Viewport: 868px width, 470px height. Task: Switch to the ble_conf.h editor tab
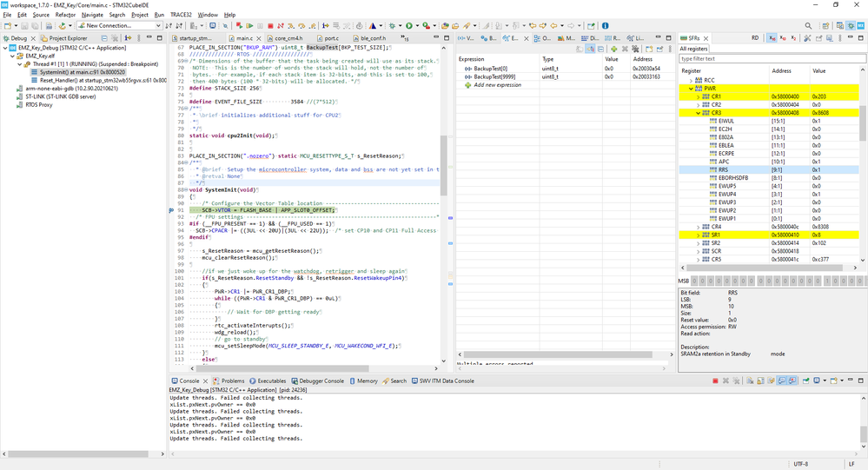373,38
